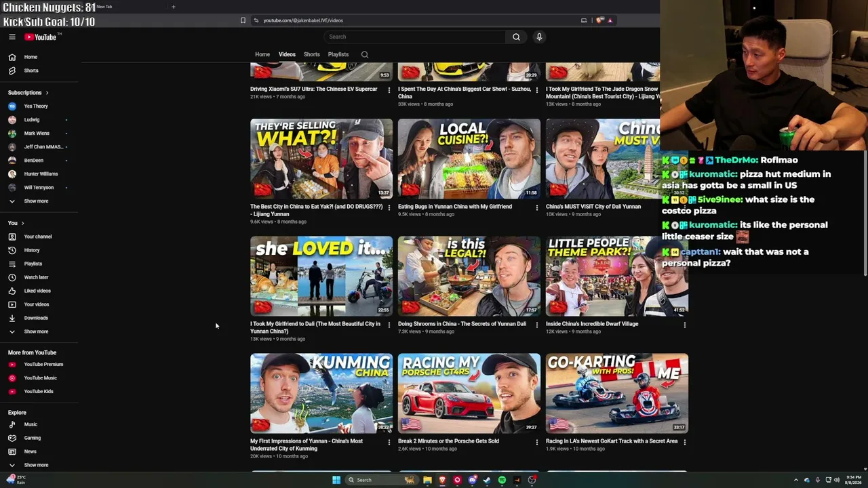Bookmark this page in the address bar

(x=243, y=20)
